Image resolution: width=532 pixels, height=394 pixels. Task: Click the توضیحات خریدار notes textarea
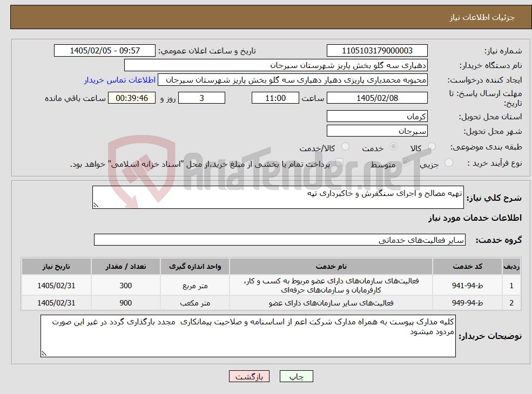coord(248,336)
